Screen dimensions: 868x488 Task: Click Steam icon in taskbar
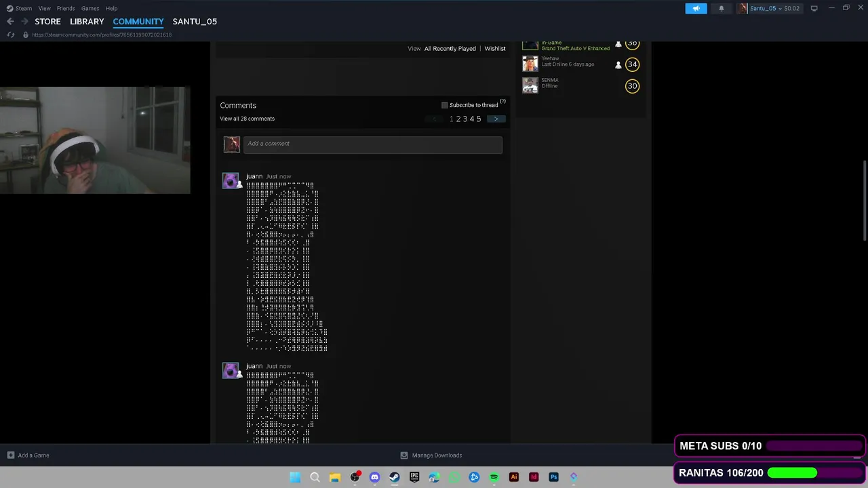pyautogui.click(x=394, y=477)
